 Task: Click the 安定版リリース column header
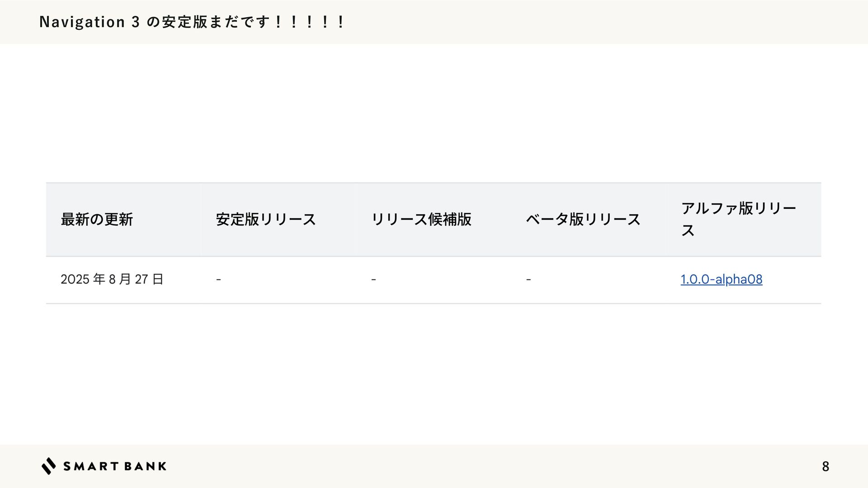(x=266, y=220)
